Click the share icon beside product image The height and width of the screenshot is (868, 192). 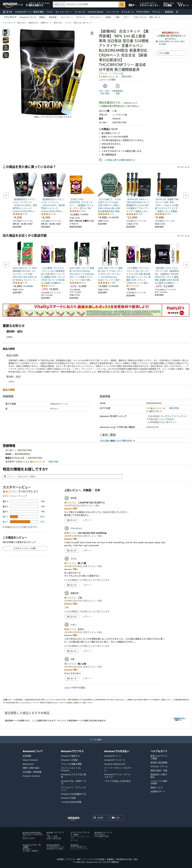click(x=92, y=33)
